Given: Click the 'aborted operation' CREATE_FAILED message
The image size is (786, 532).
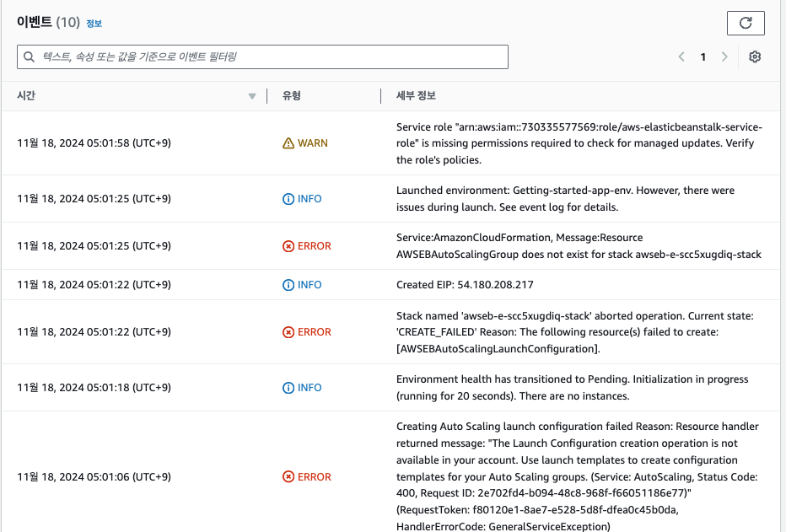Looking at the screenshot, I should pyautogui.click(x=574, y=332).
